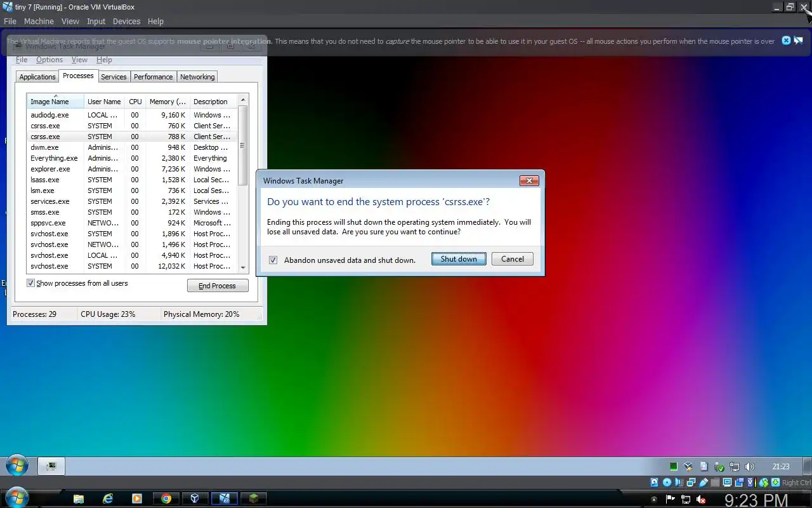Select svchost.exe row using 12,032 K
This screenshot has width=812, height=508.
pos(131,266)
